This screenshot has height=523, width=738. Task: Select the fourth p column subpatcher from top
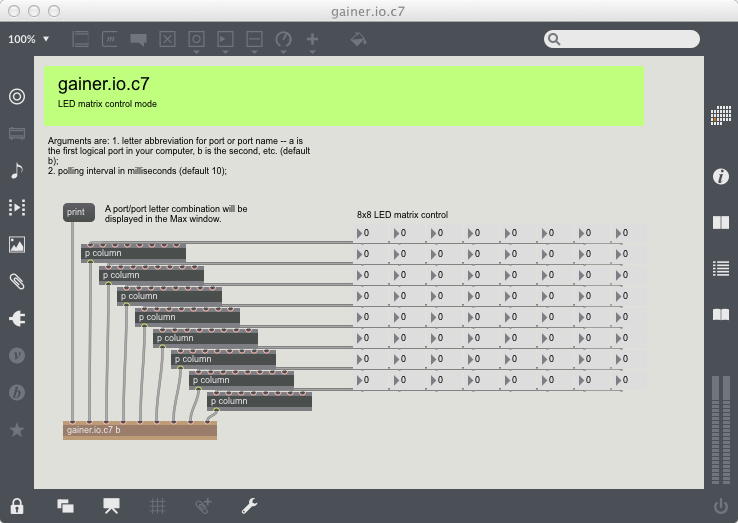tap(187, 317)
